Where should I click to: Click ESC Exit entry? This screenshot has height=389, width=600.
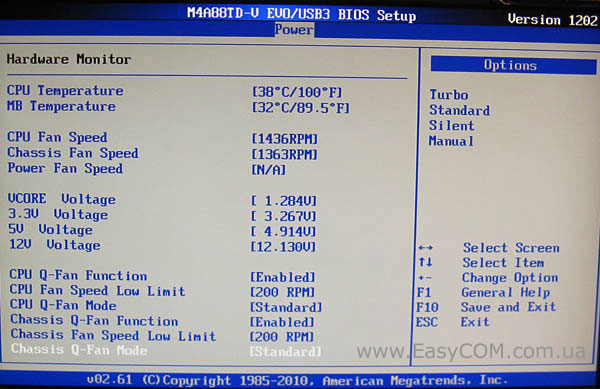[453, 322]
